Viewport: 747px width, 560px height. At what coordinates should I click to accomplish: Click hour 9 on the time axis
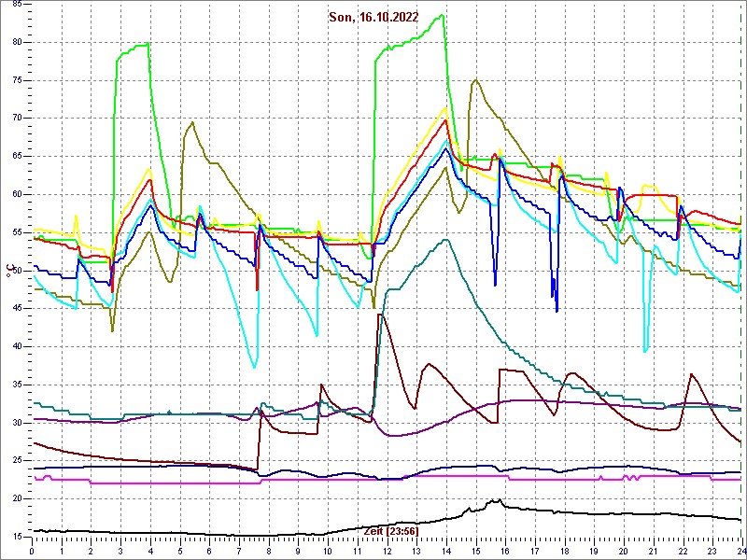298,553
